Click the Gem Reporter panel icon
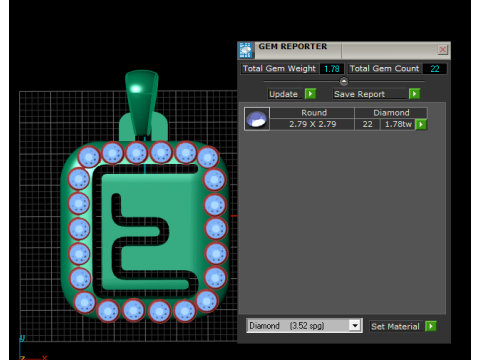Viewport: 480px width, 360px height. click(246, 50)
